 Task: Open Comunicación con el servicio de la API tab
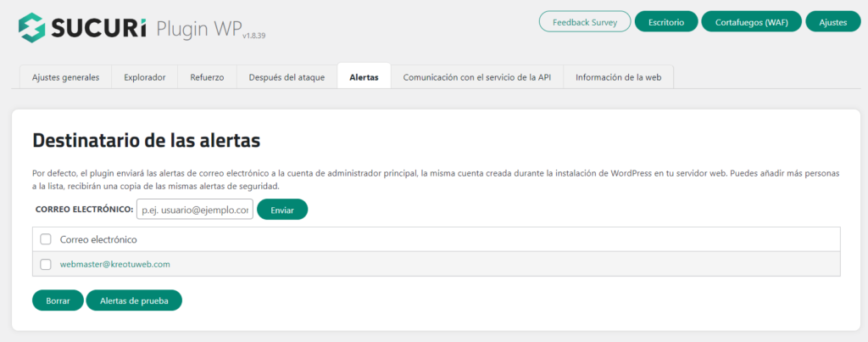pyautogui.click(x=476, y=77)
